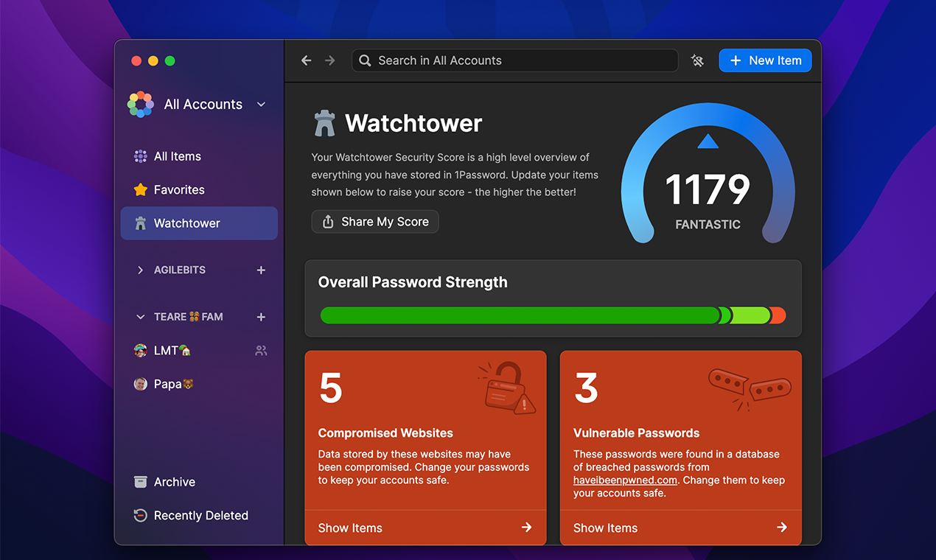Click the Overall Password Strength bar
The width and height of the screenshot is (936, 560).
pyautogui.click(x=553, y=315)
